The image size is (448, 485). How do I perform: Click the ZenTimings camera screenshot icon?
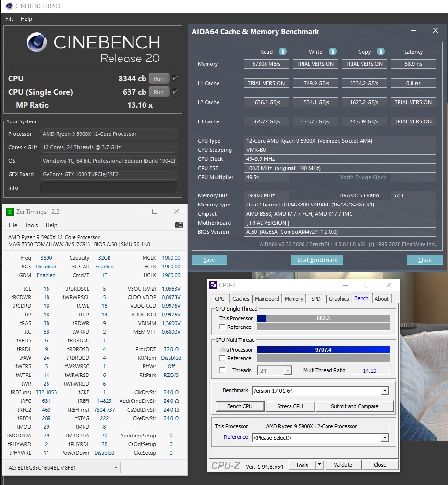pyautogui.click(x=179, y=225)
